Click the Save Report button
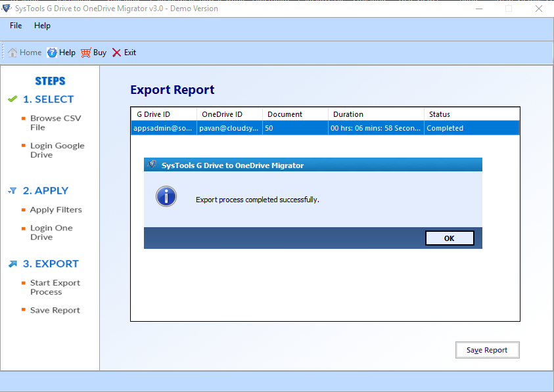 (487, 350)
